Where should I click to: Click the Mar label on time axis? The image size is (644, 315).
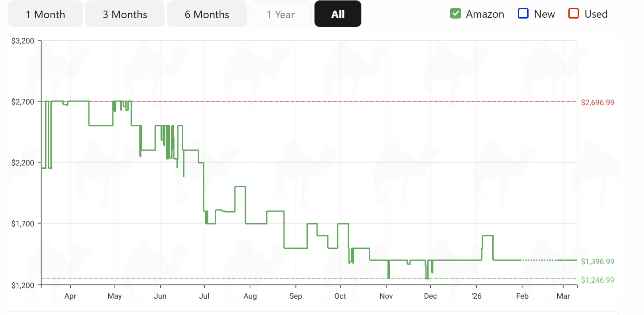[x=563, y=296]
